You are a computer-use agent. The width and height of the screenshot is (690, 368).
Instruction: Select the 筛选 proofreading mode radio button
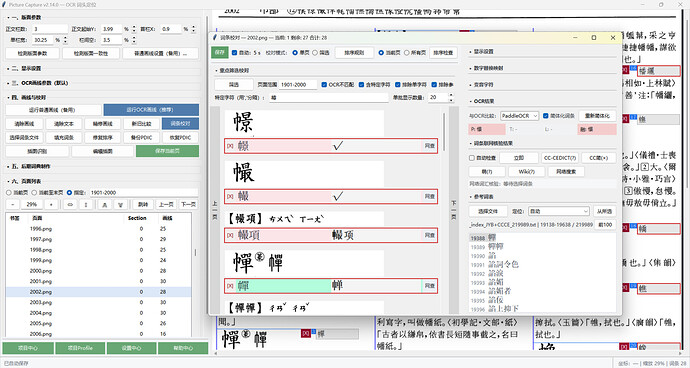(315, 52)
